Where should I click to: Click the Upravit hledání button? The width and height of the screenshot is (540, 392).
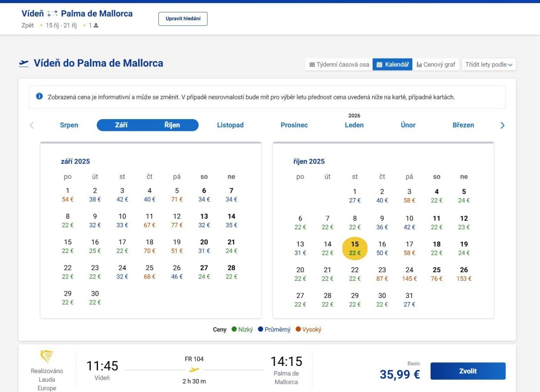coord(183,19)
